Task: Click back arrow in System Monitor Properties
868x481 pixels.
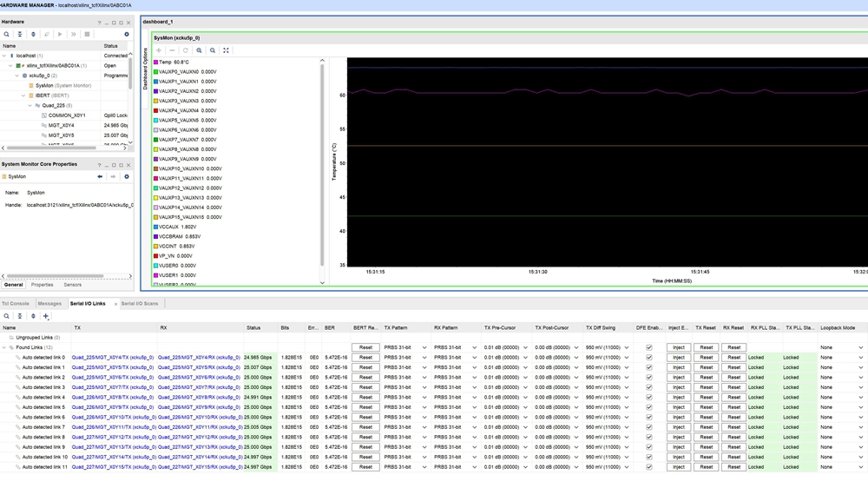Action: tap(100, 176)
